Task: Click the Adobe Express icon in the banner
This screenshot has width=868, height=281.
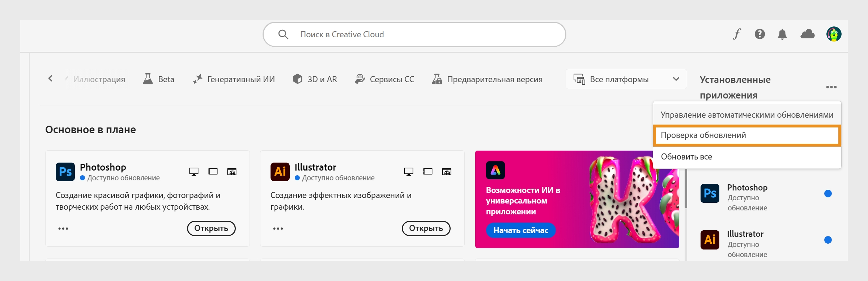Action: tap(495, 170)
